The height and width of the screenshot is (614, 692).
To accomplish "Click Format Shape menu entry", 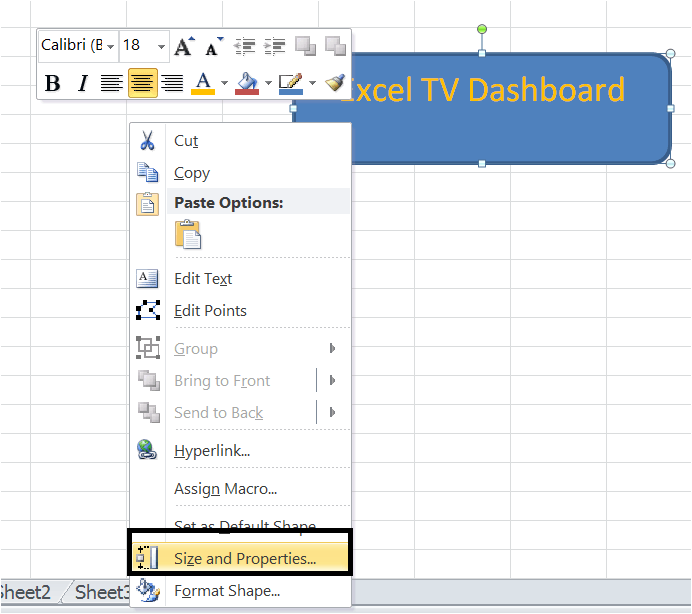I will [x=226, y=591].
